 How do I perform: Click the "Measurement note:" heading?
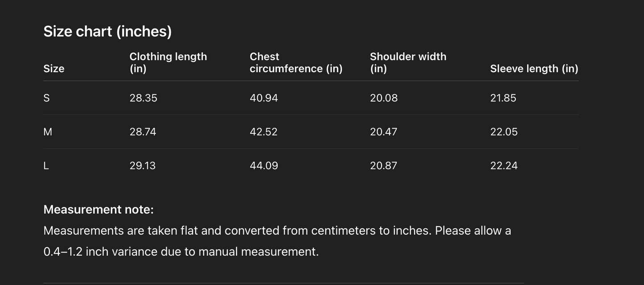pos(98,210)
